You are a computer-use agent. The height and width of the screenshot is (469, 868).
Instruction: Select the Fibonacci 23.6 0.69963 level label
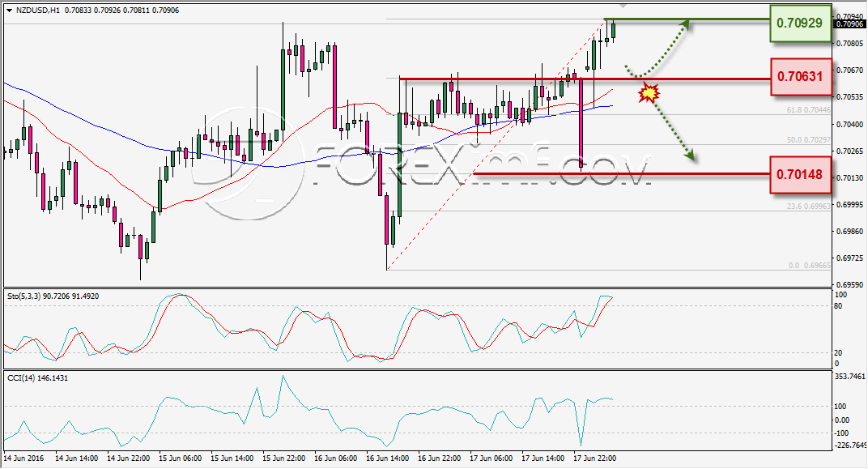(808, 206)
